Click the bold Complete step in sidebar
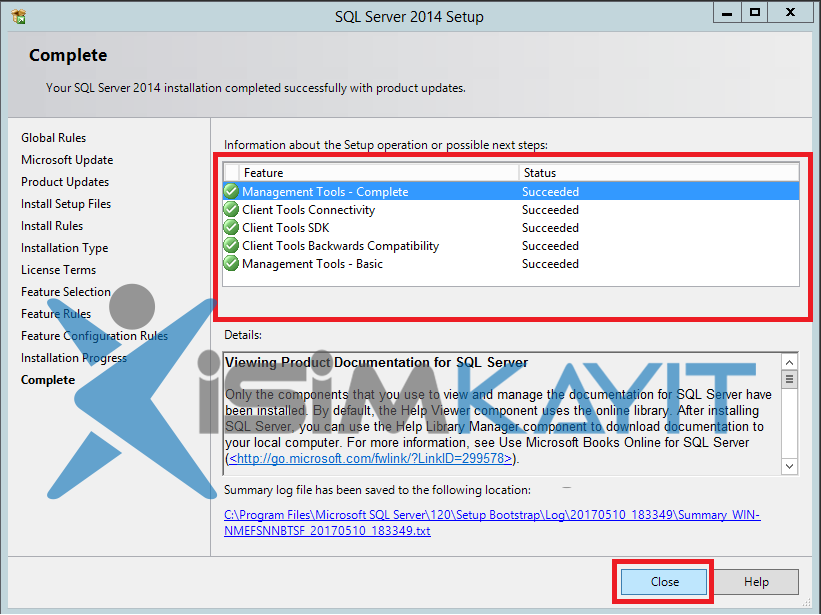 [48, 379]
